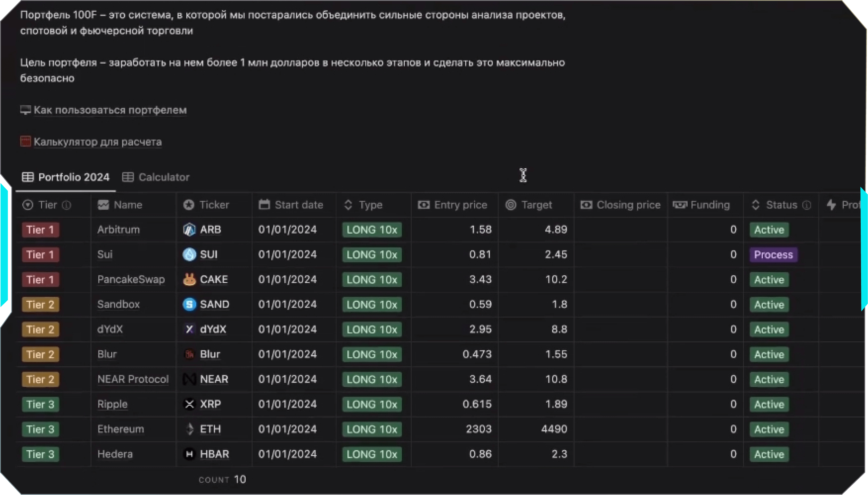The width and height of the screenshot is (868, 495).
Task: Open the 'Как пользоваться портфелем' page link
Action: 110,110
